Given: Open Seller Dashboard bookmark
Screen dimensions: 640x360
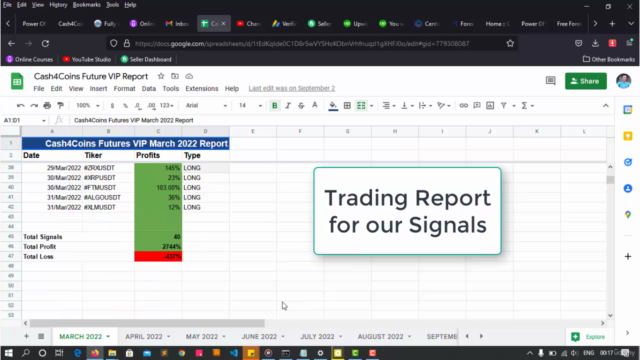Looking at the screenshot, I should [146, 59].
